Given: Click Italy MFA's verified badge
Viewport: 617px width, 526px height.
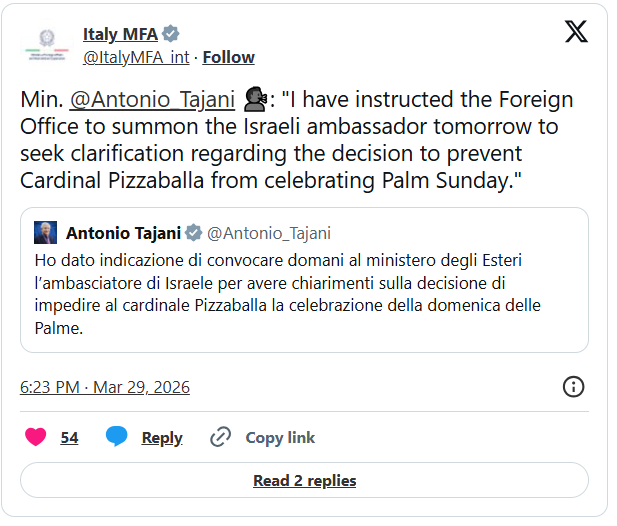Looking at the screenshot, I should coord(171,35).
